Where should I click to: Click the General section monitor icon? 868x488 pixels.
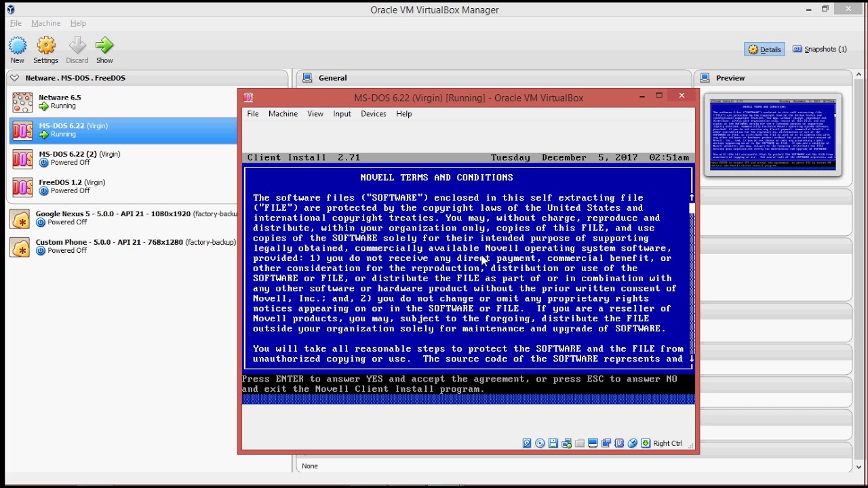coord(307,78)
